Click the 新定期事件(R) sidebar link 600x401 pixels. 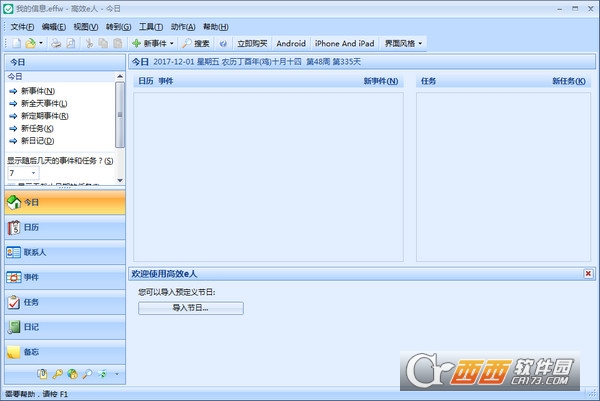pyautogui.click(x=45, y=116)
